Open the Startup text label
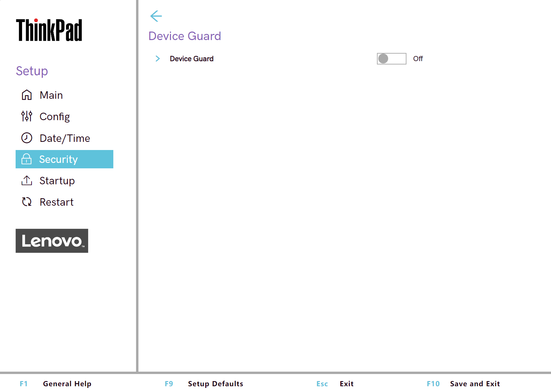Viewport: 551px width, 392px height. (x=57, y=181)
